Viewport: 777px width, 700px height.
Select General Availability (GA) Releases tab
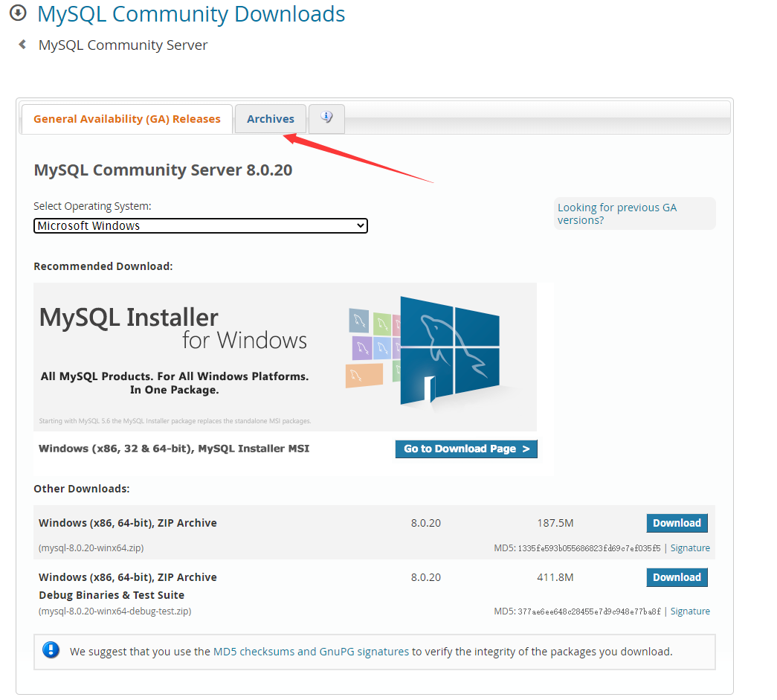[x=127, y=119]
